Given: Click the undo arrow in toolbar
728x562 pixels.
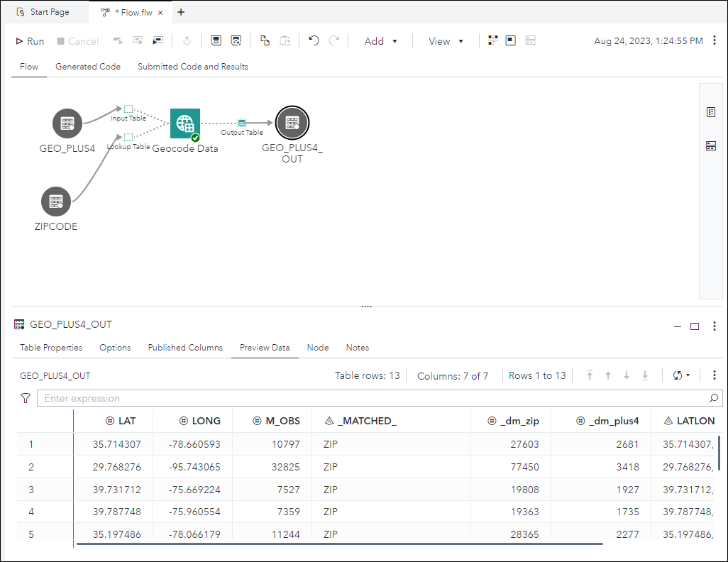Looking at the screenshot, I should [x=314, y=41].
